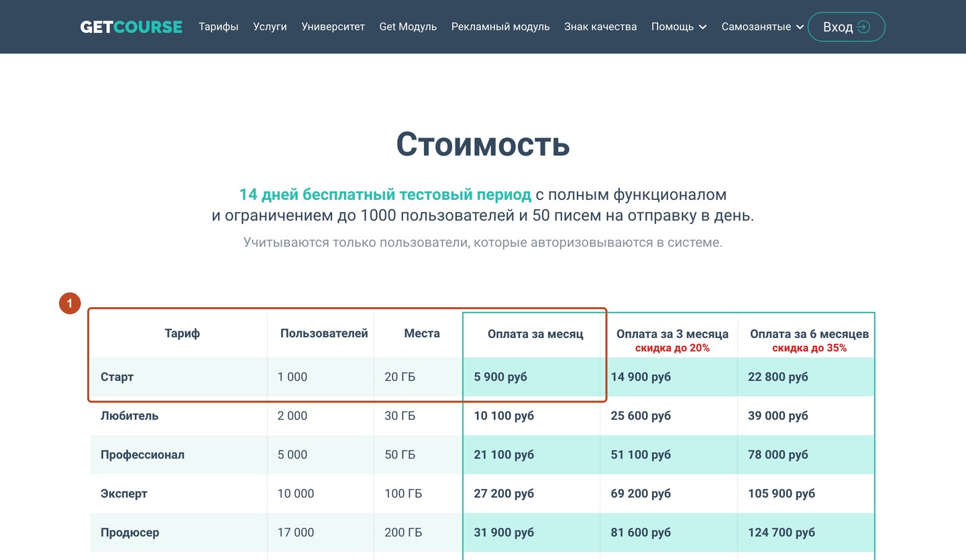The height and width of the screenshot is (560, 966).
Task: Click the Стоимость heading
Action: coord(483,144)
